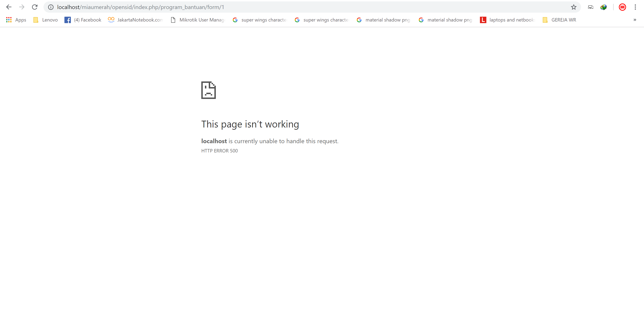Open the GEREJA WR bookmark folder

coord(559,20)
